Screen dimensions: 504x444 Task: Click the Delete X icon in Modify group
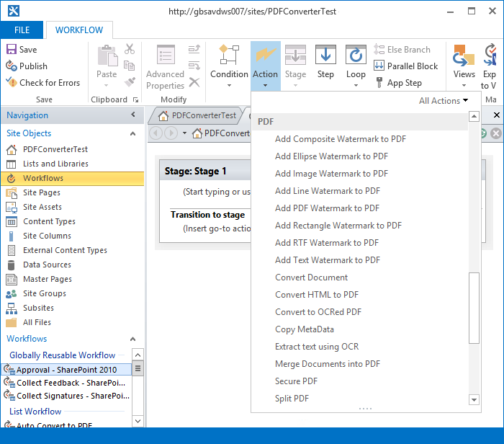194,82
